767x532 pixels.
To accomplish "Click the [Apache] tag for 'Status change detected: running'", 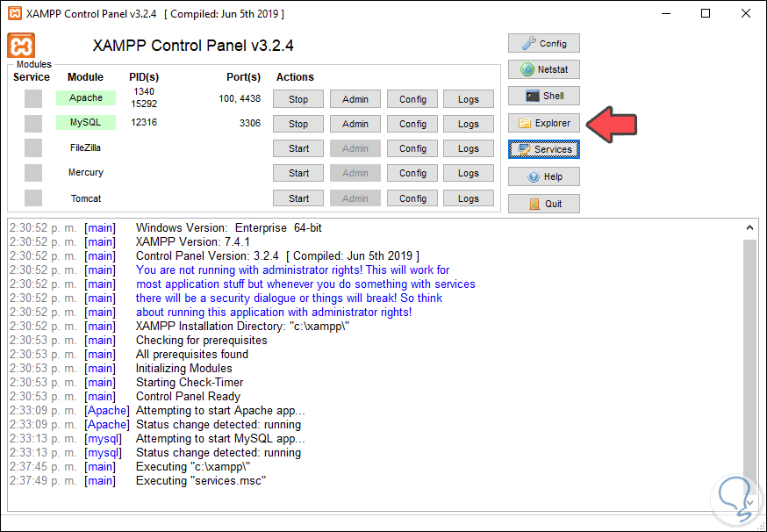I will pyautogui.click(x=107, y=425).
